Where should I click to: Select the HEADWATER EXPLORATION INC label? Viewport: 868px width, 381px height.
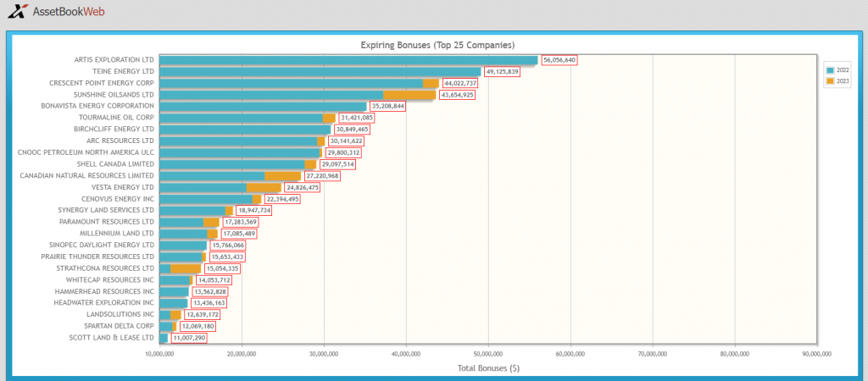pos(104,303)
